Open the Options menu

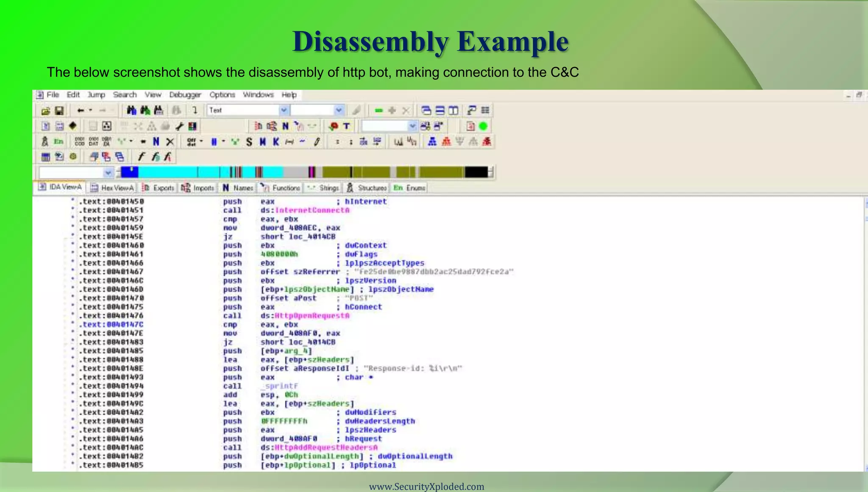tap(222, 95)
